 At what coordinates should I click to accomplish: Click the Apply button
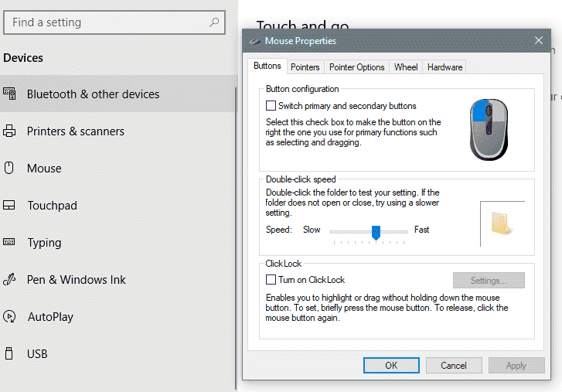516,366
